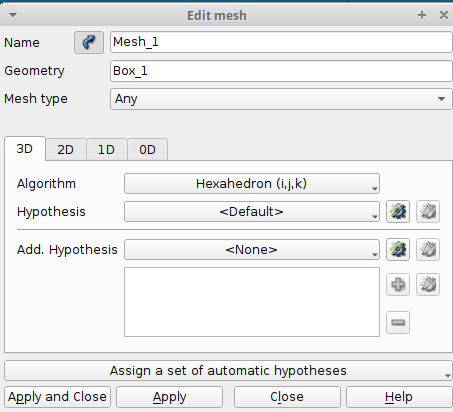This screenshot has width=453, height=412.
Task: Switch to the 2D tab
Action: pyautogui.click(x=66, y=150)
